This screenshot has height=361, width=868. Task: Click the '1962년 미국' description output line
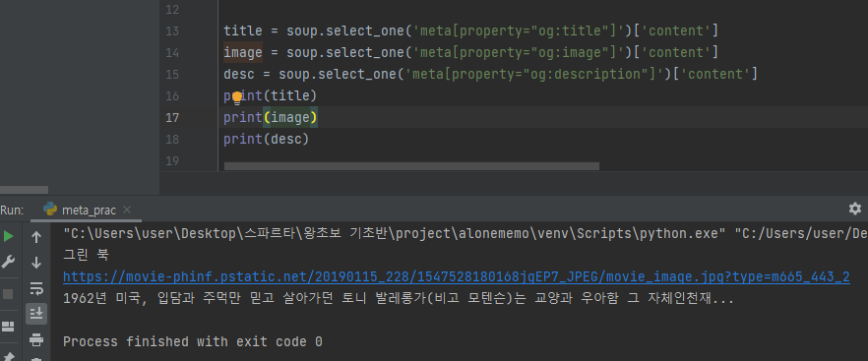point(399,299)
